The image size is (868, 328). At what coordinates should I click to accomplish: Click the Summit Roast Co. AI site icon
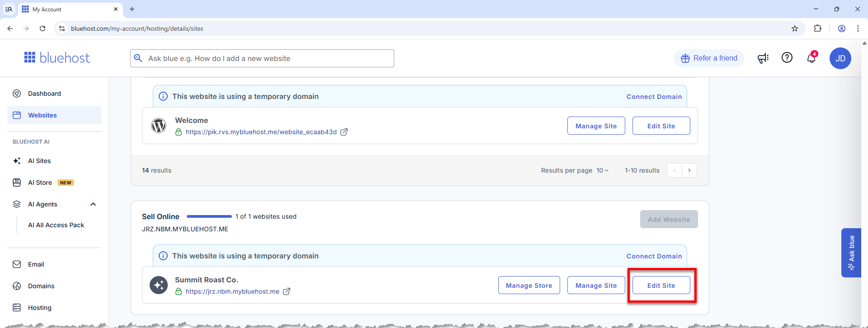(x=159, y=285)
